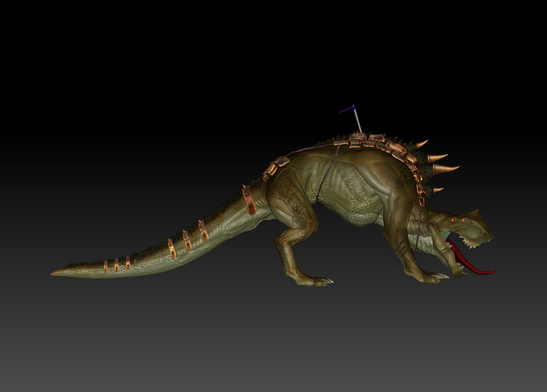Click the largest copper back spike
This screenshot has height=392, width=547.
tap(442, 169)
